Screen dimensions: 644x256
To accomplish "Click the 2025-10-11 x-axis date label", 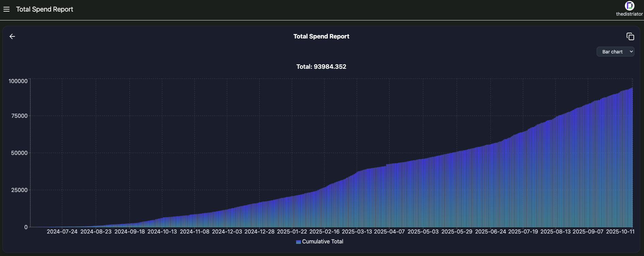I will point(620,231).
